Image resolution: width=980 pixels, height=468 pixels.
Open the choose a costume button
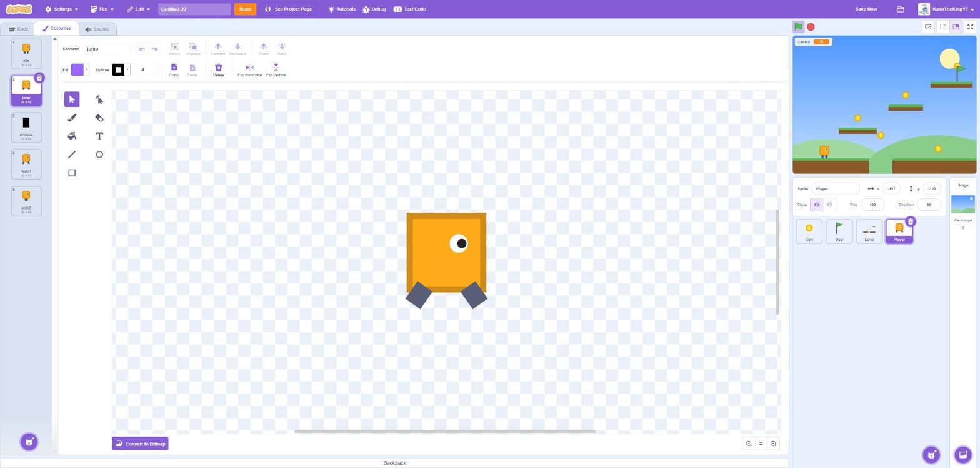(29, 442)
